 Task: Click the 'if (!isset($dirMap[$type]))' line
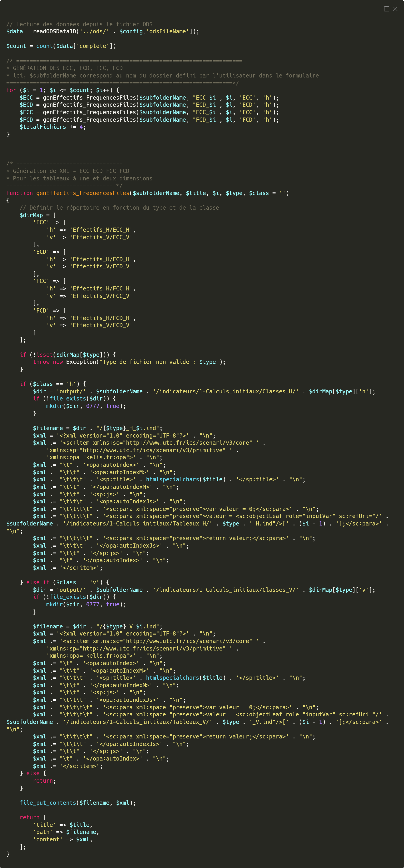click(x=68, y=355)
